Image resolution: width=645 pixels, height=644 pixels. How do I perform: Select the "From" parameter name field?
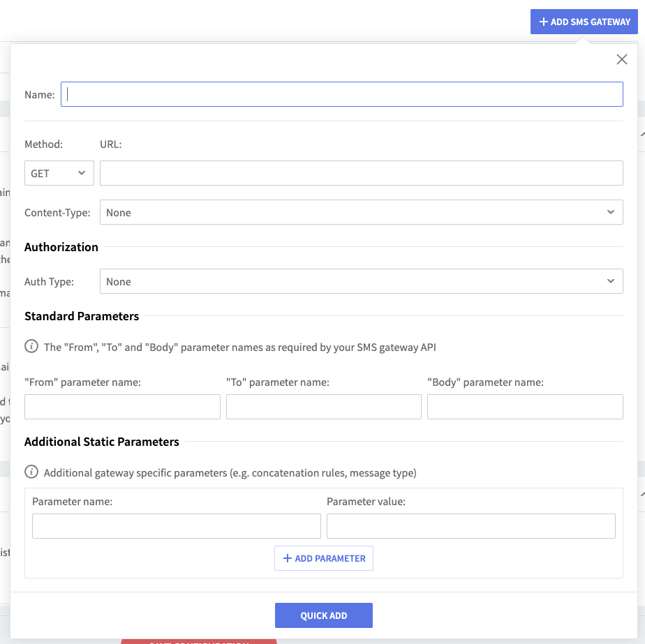click(122, 406)
